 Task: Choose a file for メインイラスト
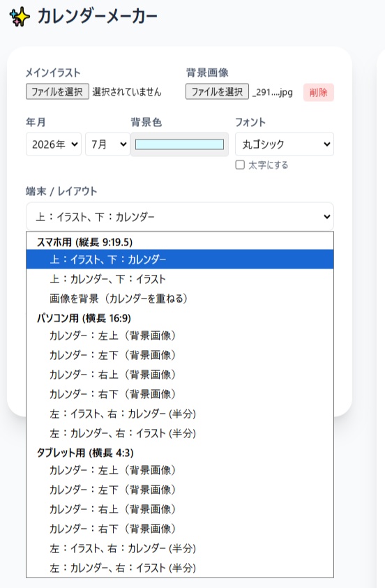pyautogui.click(x=57, y=91)
